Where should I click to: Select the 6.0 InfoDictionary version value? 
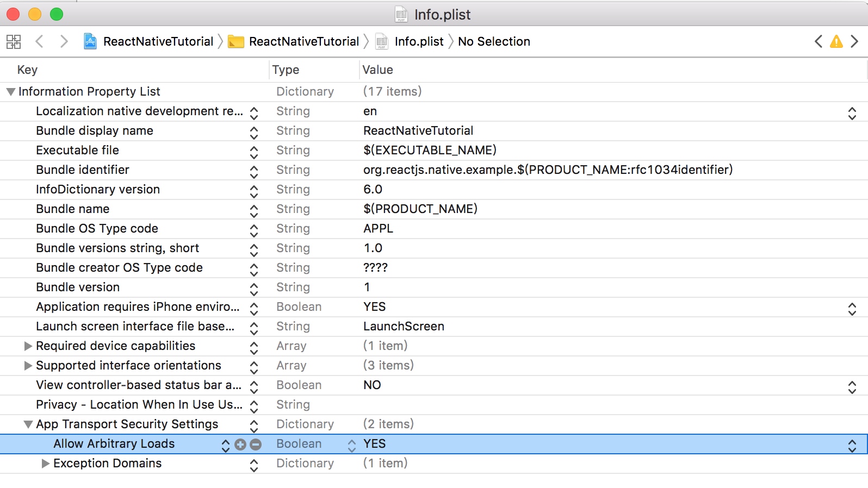click(x=373, y=189)
